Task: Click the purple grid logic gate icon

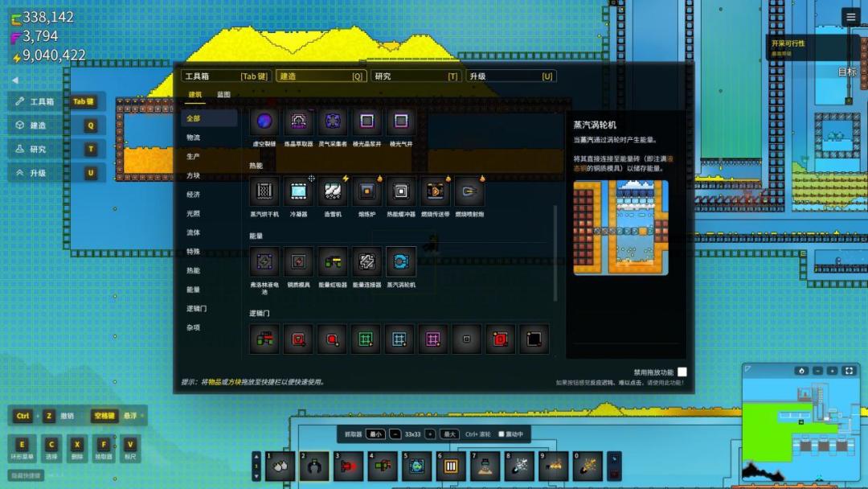Action: (x=433, y=339)
